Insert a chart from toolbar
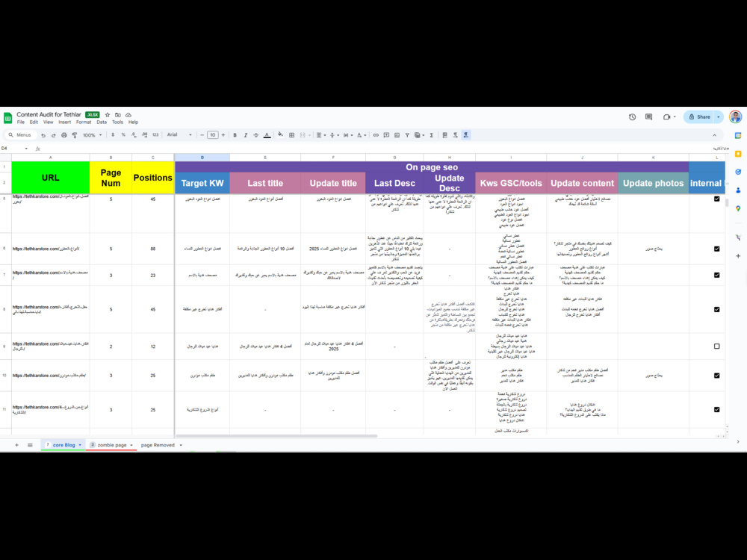Screen dimensions: 747x560 (x=397, y=135)
